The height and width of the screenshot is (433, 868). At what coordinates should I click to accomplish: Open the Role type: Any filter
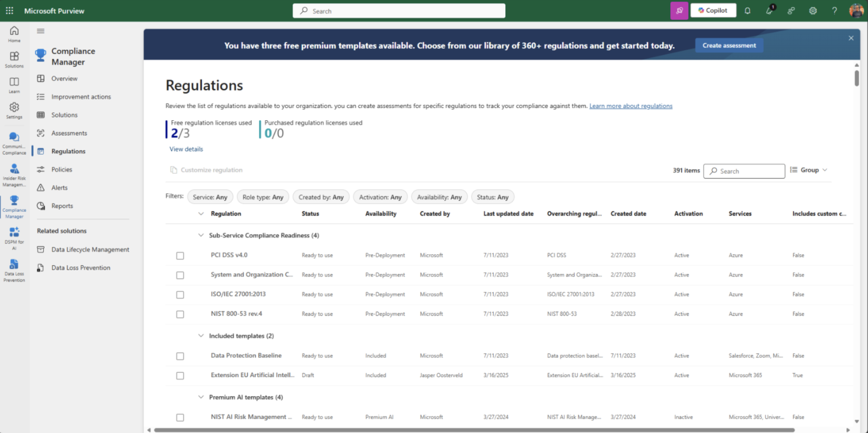(263, 197)
